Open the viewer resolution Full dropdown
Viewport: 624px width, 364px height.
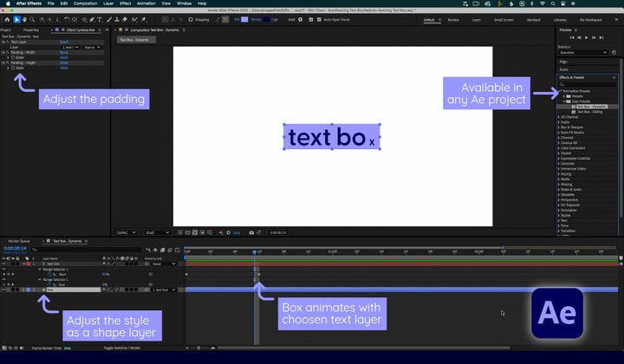pyautogui.click(x=157, y=232)
